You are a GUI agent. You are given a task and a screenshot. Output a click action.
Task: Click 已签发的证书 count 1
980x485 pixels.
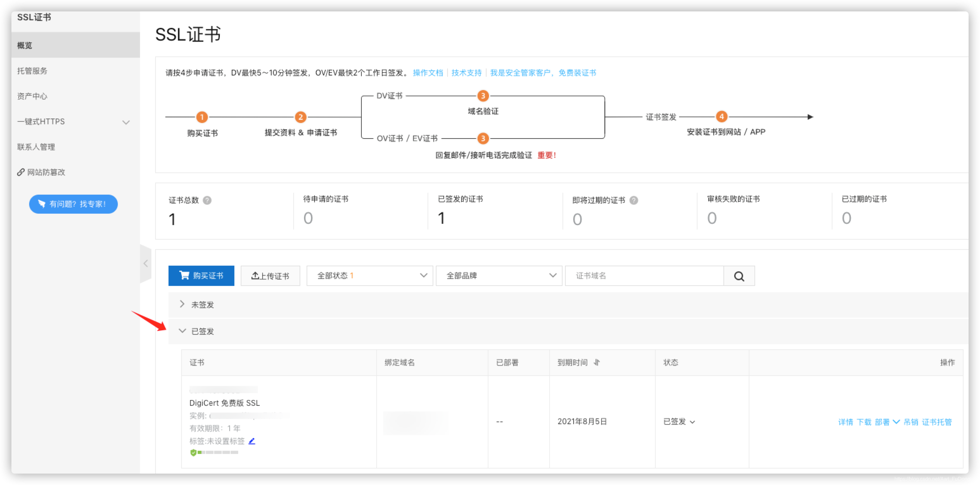(x=441, y=218)
